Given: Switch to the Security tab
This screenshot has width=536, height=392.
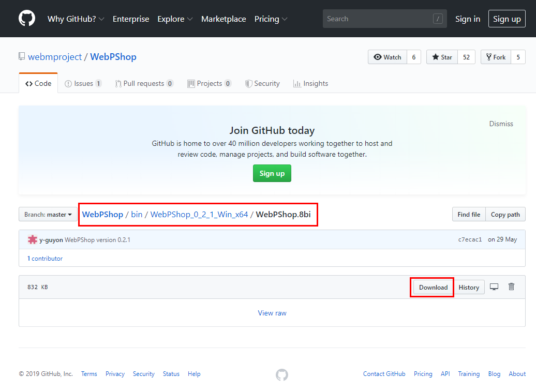Looking at the screenshot, I should pos(262,83).
